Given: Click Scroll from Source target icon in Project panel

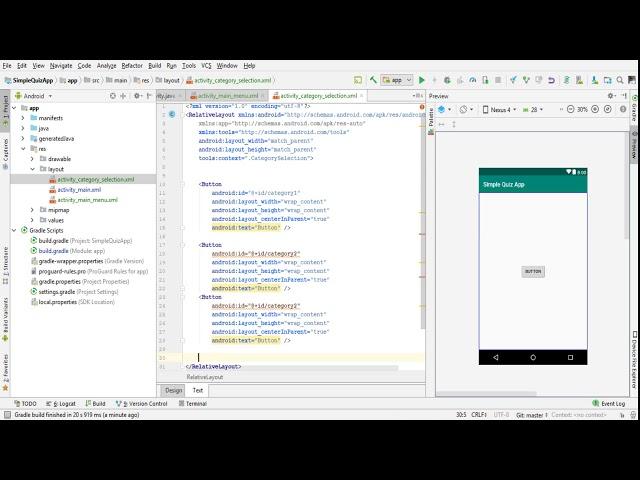Looking at the screenshot, I should tap(113, 96).
